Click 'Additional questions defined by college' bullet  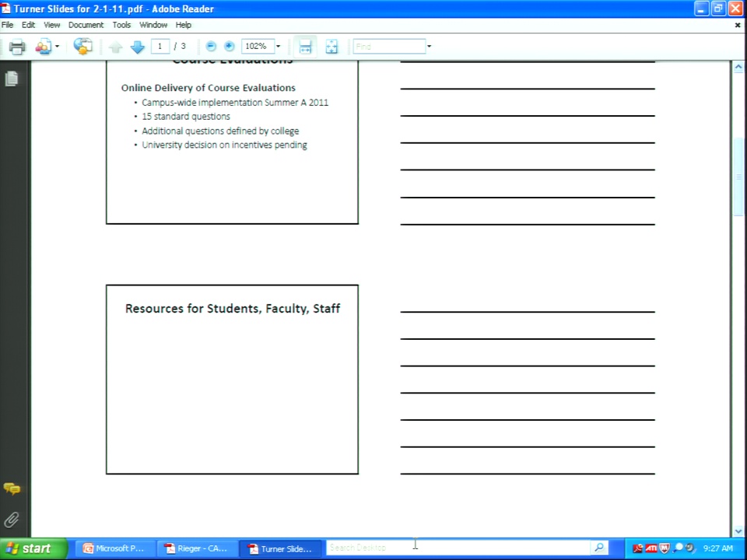(220, 131)
